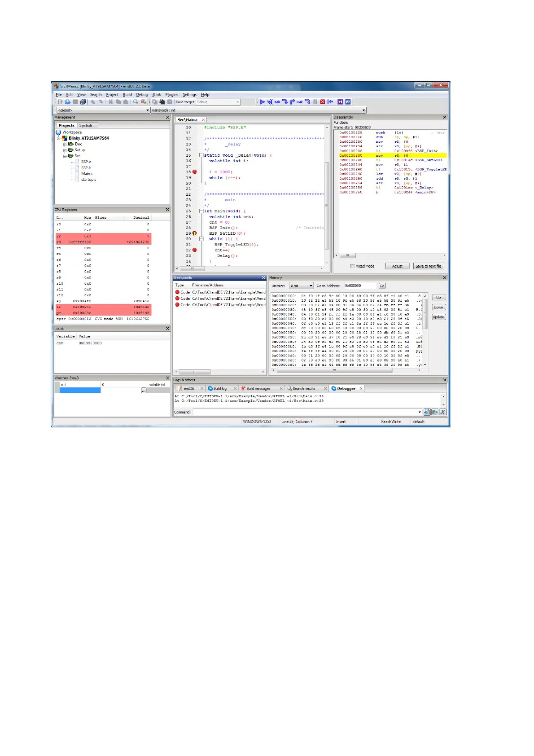Click the first icon right of Command field

click(427, 412)
